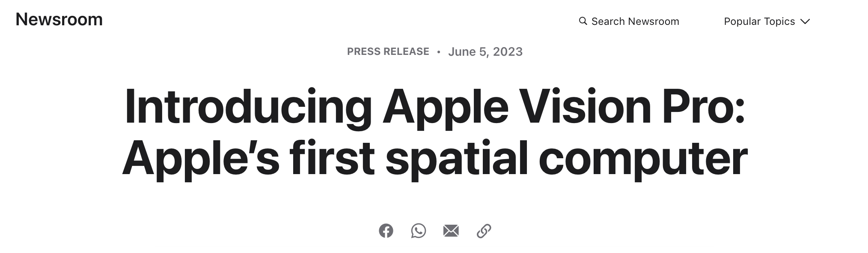Screen dimensions: 868x253
Task: Activate the Search Newsroom field
Action: click(x=629, y=21)
